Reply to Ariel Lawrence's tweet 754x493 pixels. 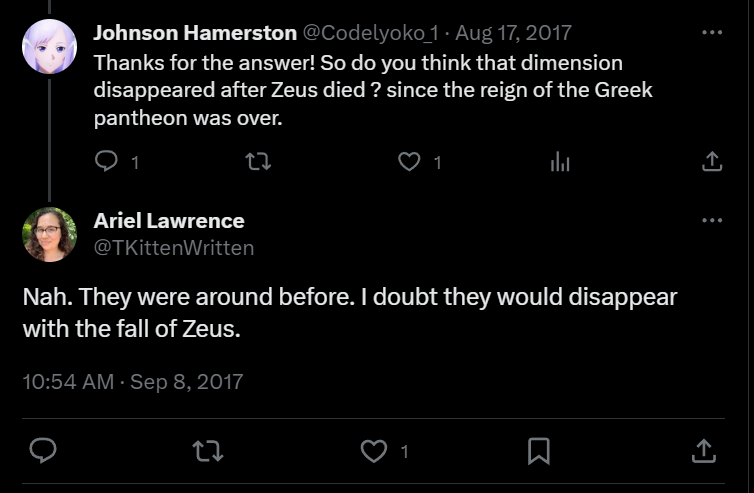(42, 451)
